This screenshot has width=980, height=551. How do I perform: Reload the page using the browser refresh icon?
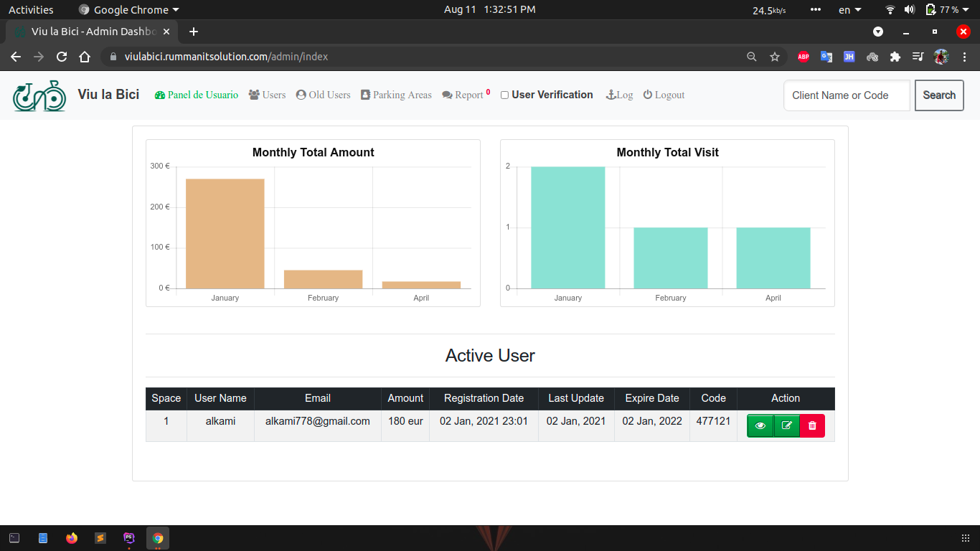point(62,57)
